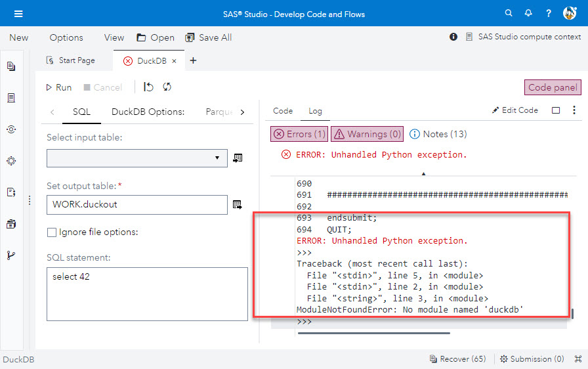
Task: Open the Options menu
Action: pyautogui.click(x=66, y=37)
